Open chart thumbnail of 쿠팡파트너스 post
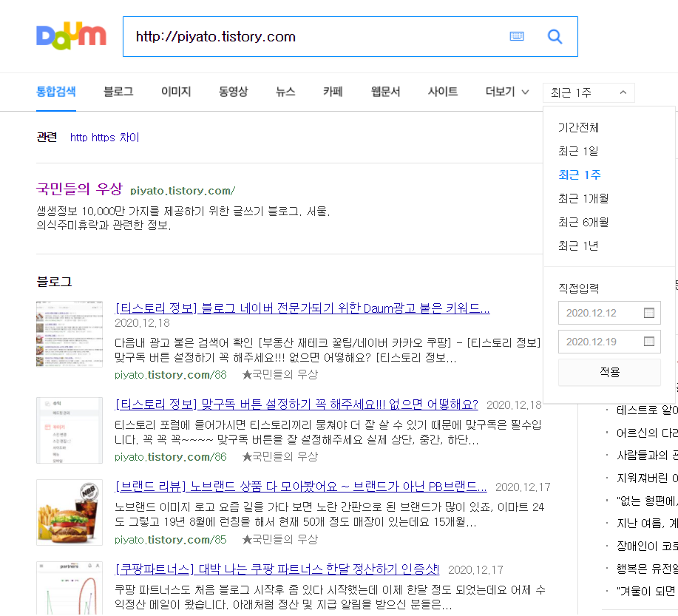 [70, 589]
